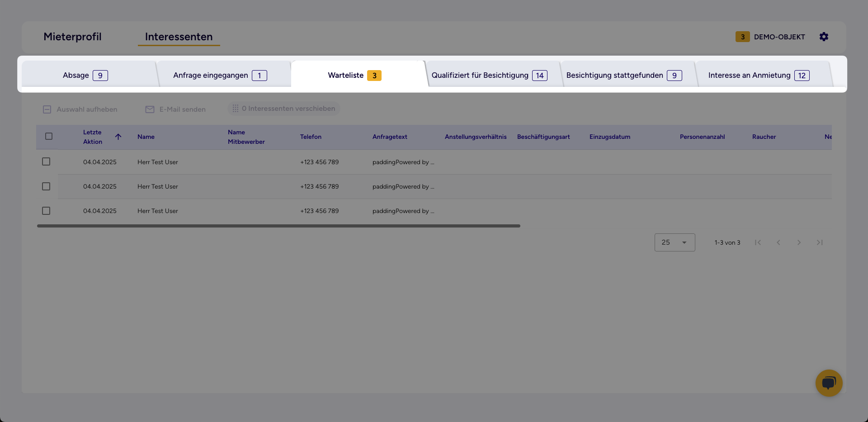Screen dimensions: 868x422
Task: Open the rows-per-page dropdown showing 25
Action: (675, 242)
